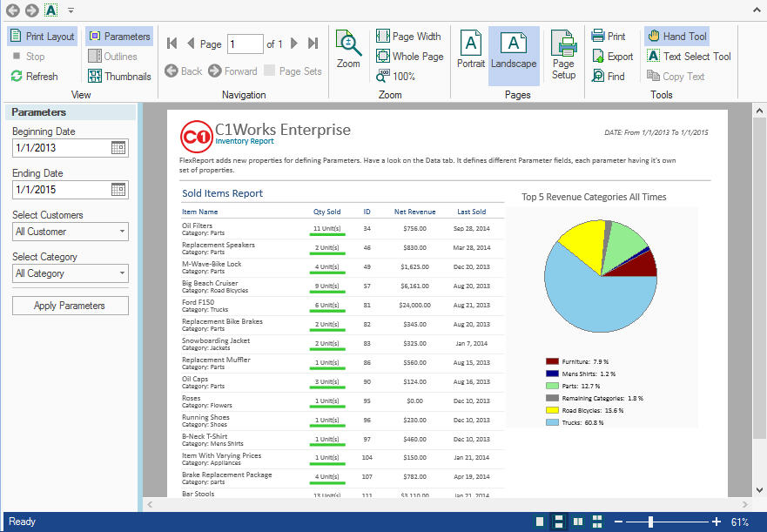
Task: Click the Zoom magnifier tool
Action: [x=348, y=49]
